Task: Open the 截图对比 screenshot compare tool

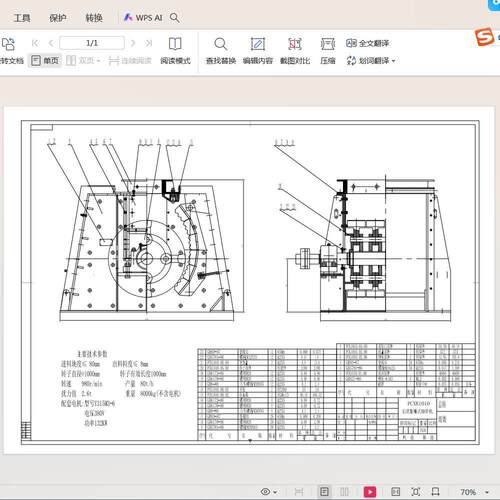Action: coord(295,50)
